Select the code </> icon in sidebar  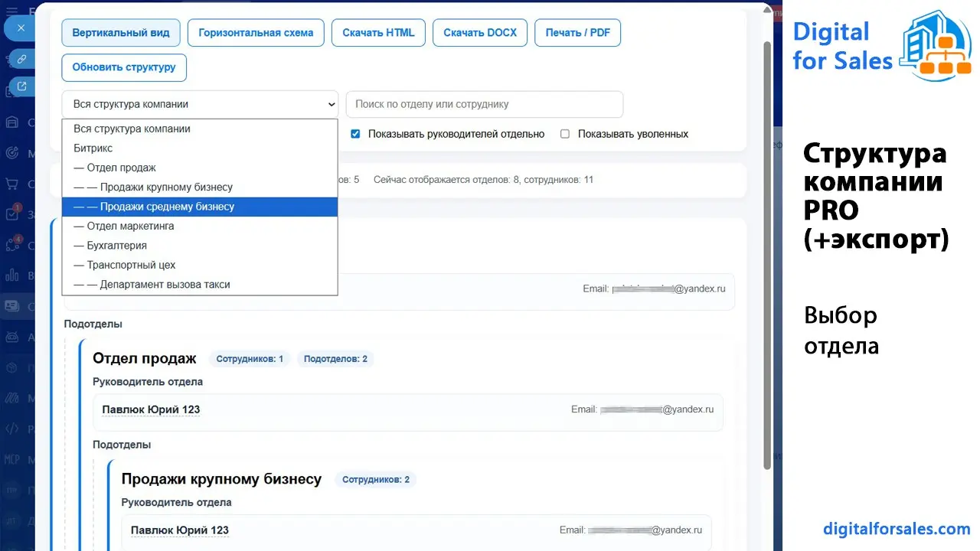[13, 429]
